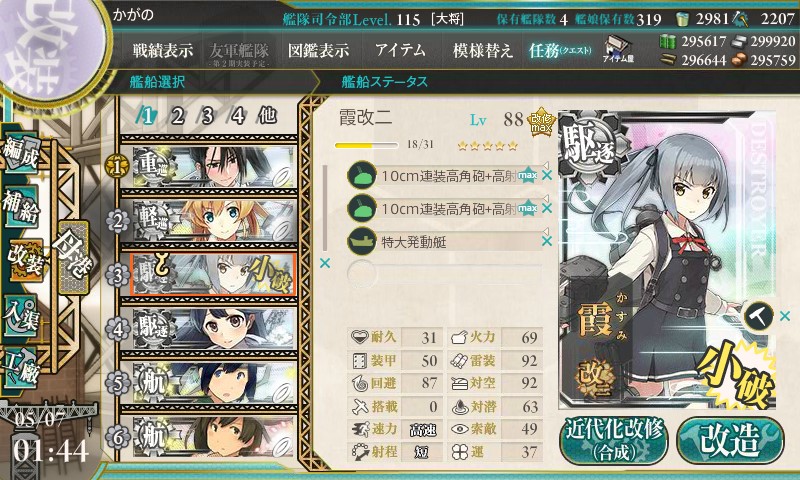Return to 母港 home port button
800x480 pixels.
73,257
